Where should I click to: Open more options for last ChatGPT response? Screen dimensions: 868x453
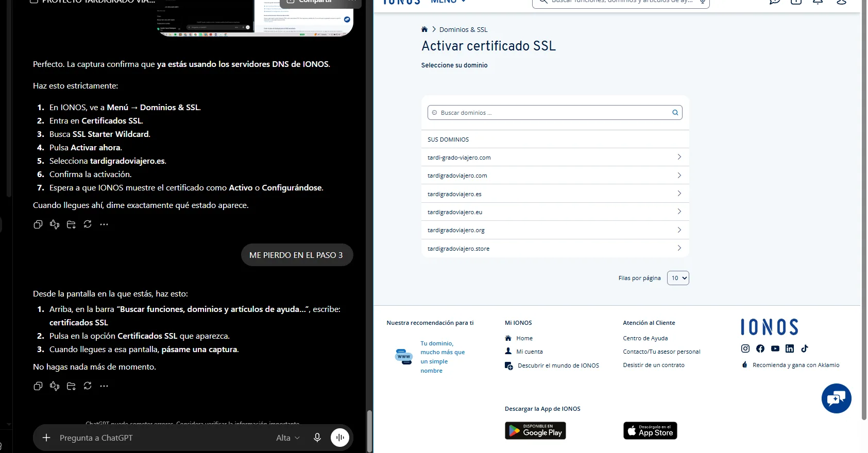[x=104, y=386]
